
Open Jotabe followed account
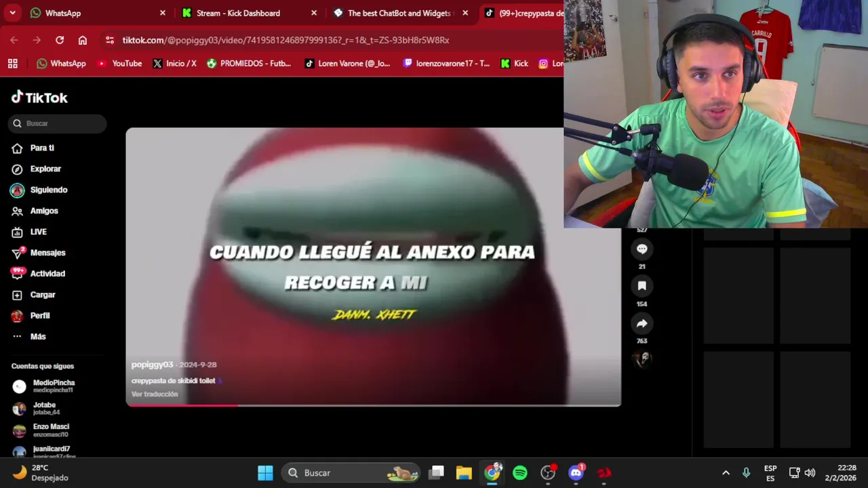tap(37, 408)
